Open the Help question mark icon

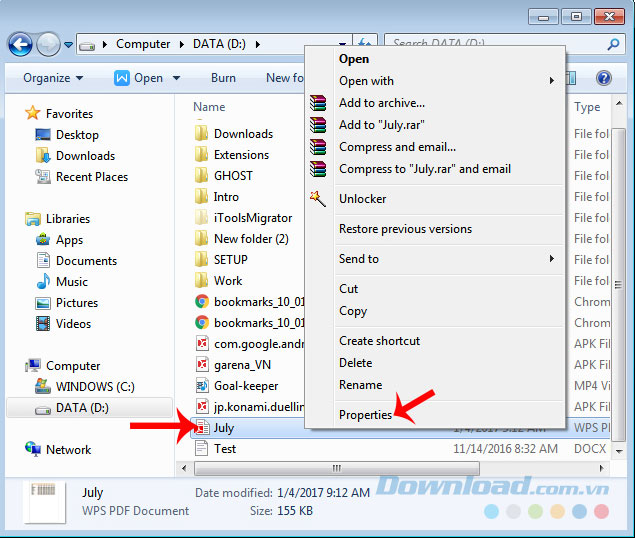pyautogui.click(x=603, y=78)
